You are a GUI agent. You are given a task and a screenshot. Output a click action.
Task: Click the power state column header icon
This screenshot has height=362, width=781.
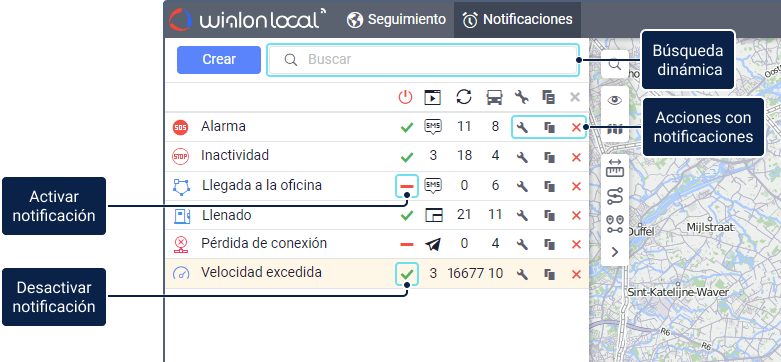(x=405, y=97)
